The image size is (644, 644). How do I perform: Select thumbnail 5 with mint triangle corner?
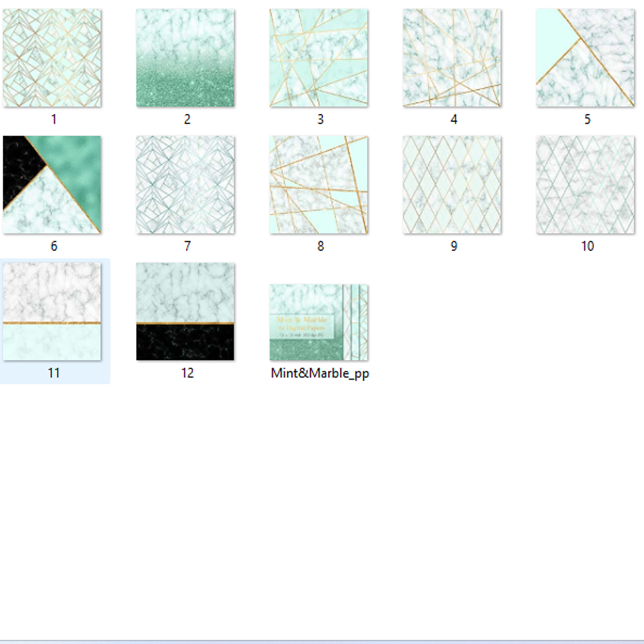coord(585,58)
